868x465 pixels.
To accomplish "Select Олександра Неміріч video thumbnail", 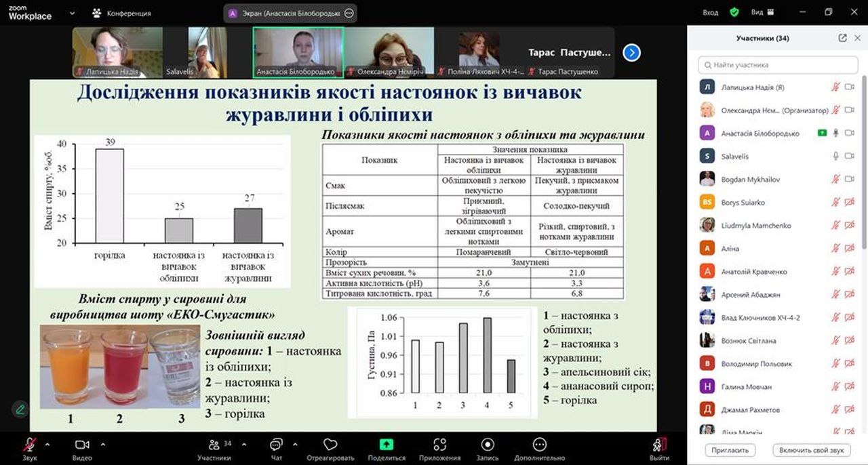I will point(389,52).
